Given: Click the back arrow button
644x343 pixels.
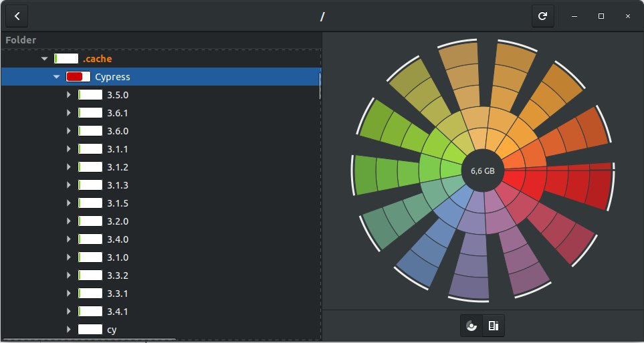Looking at the screenshot, I should [17, 16].
